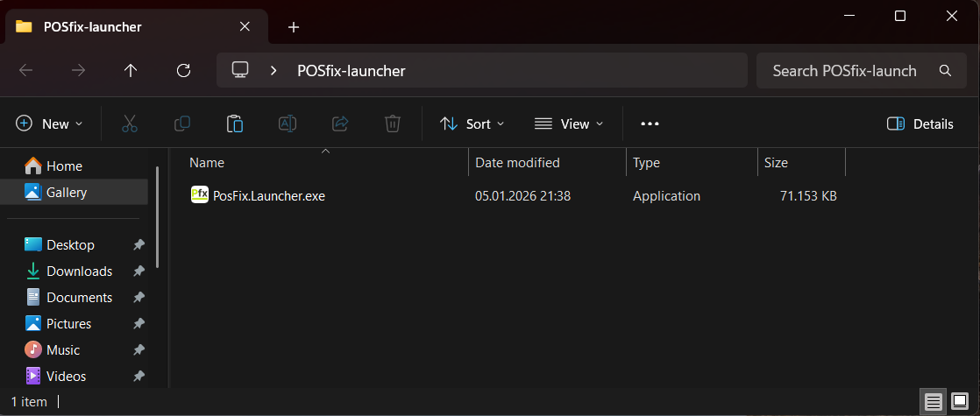Click the Search POSfix-launcher search box

click(844, 71)
